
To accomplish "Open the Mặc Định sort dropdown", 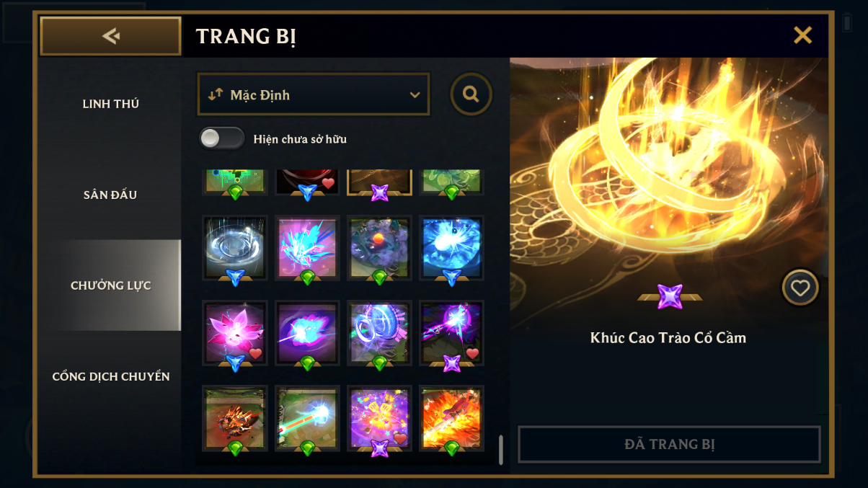I will pyautogui.click(x=314, y=94).
